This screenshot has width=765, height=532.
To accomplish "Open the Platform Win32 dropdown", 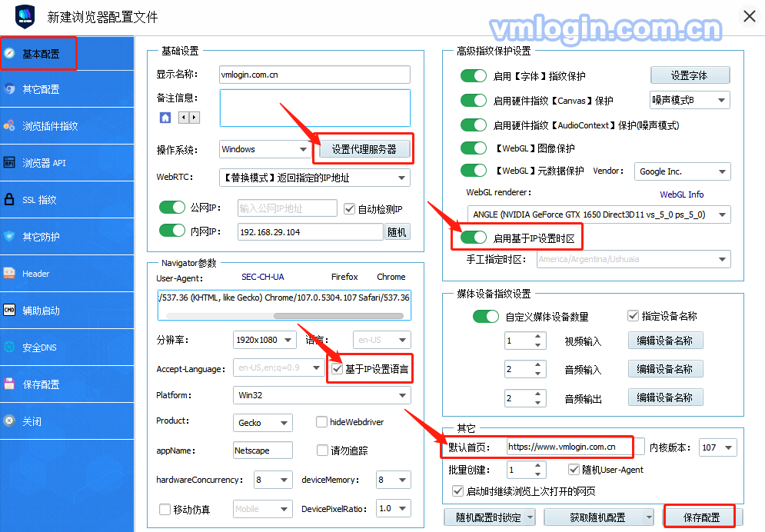I will click(322, 395).
